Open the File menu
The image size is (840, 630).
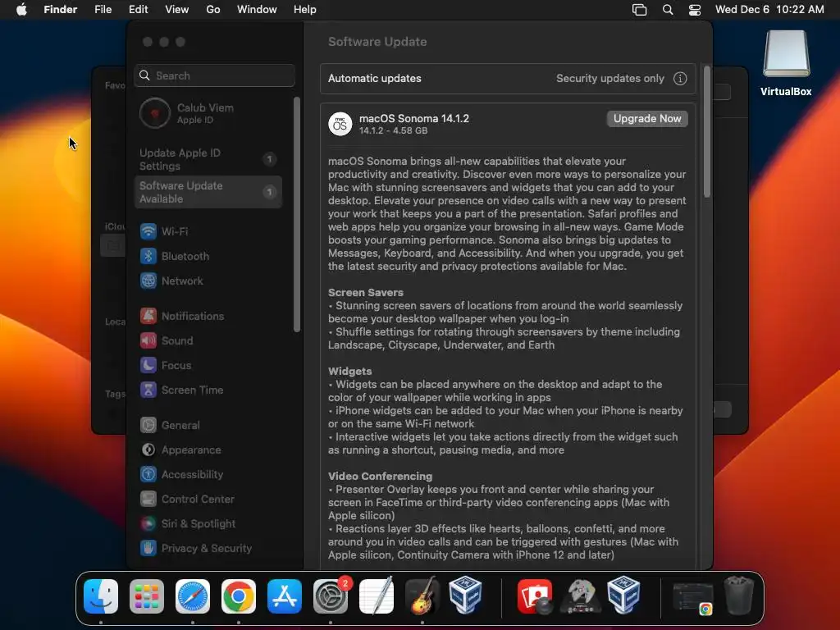tap(103, 10)
